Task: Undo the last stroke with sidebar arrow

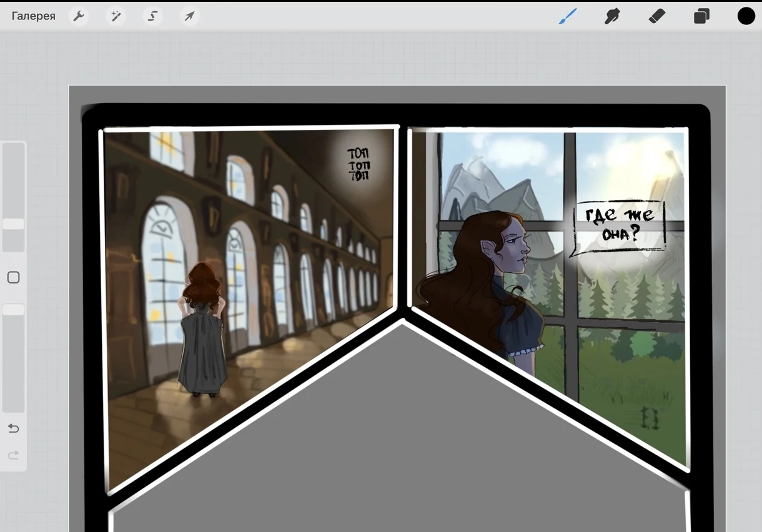Action: 13,428
